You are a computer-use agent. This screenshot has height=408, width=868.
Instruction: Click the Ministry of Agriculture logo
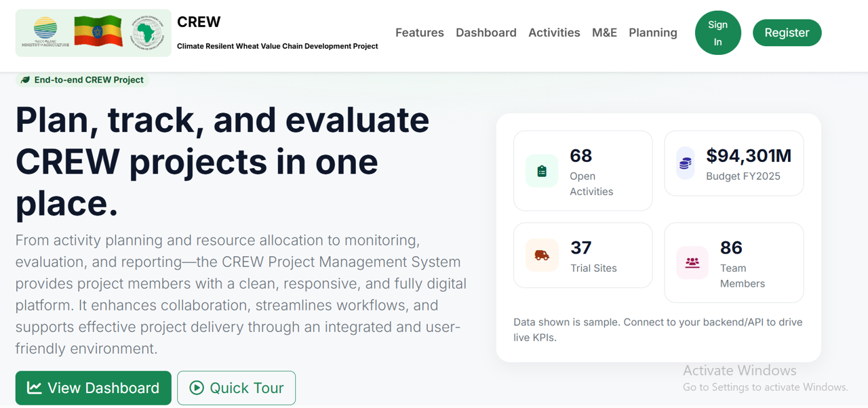[45, 32]
